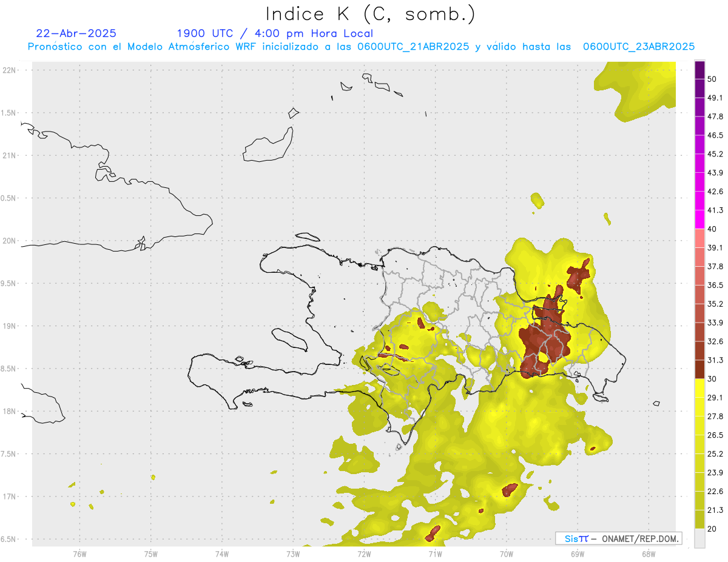Click the '76W' longitude label

click(79, 554)
